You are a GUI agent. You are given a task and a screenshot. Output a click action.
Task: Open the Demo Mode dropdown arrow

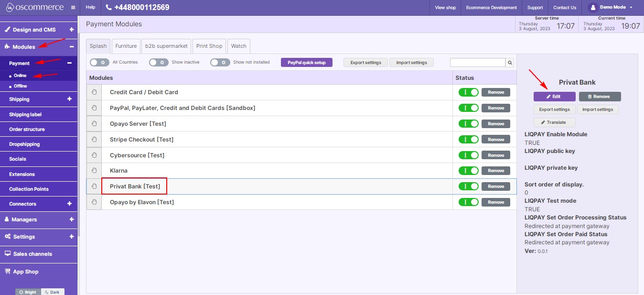pos(631,8)
